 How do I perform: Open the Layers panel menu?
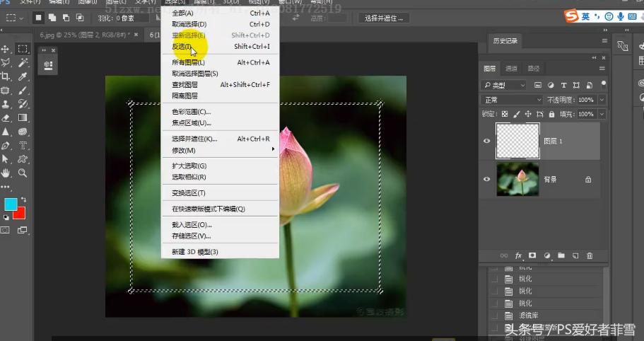[x=602, y=68]
